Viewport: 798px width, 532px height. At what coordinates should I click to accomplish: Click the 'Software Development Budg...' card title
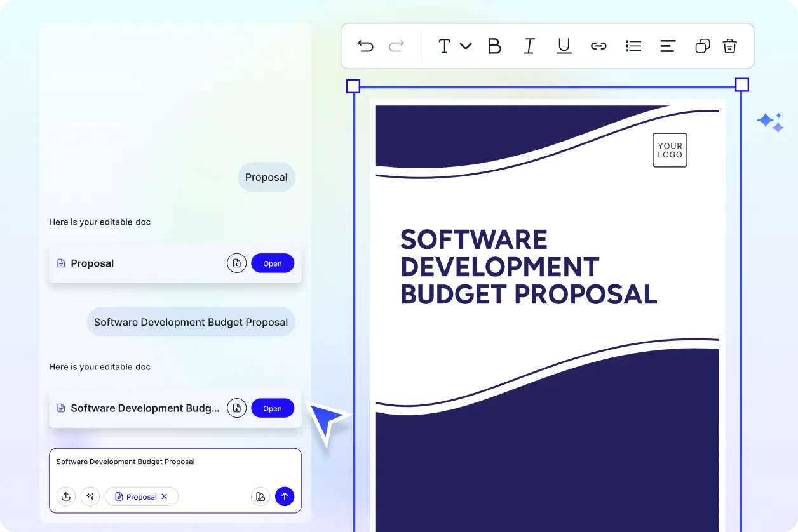(x=145, y=408)
